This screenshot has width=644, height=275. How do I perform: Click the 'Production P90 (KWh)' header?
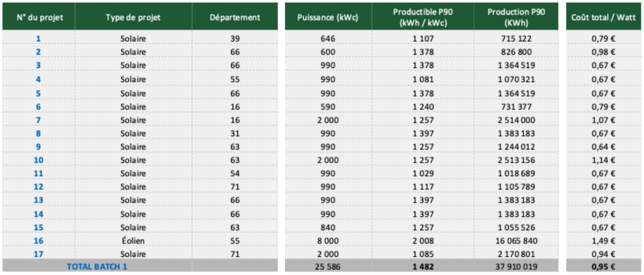click(516, 18)
